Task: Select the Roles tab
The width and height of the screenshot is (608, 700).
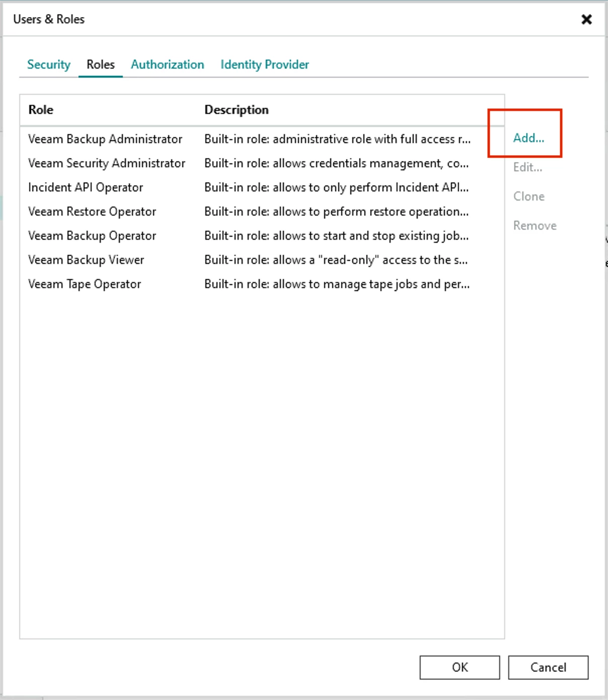Action: 101,64
